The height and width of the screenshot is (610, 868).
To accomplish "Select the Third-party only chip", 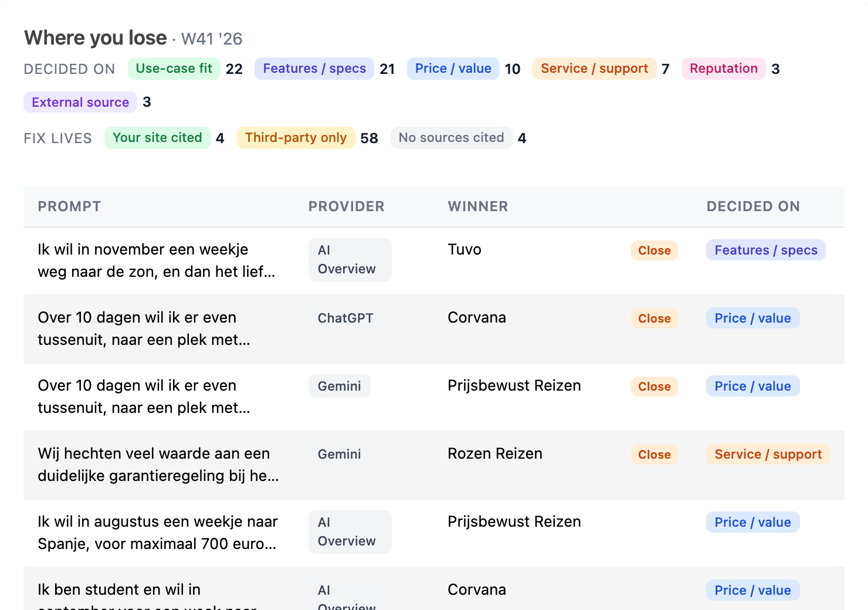I will (296, 138).
